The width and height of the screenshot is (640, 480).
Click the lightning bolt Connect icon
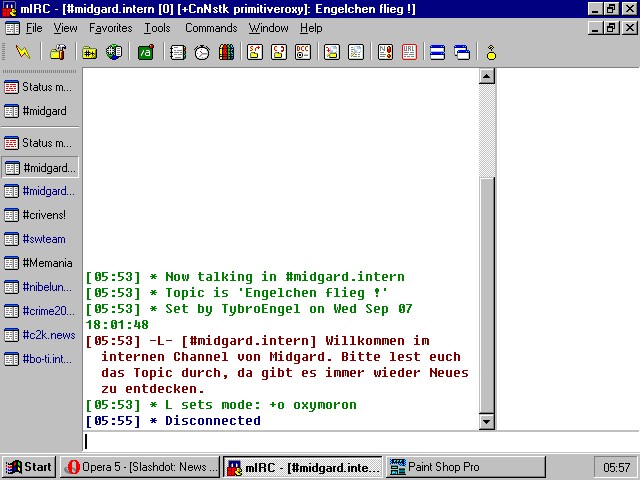click(23, 52)
